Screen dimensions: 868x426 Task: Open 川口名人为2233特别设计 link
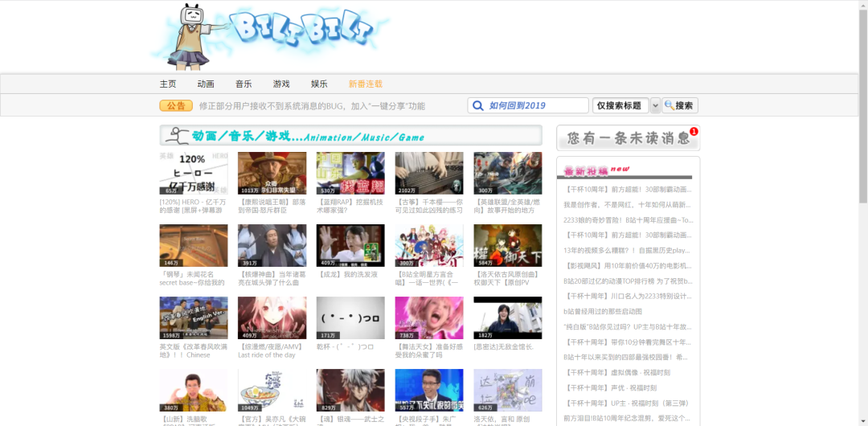628,296
